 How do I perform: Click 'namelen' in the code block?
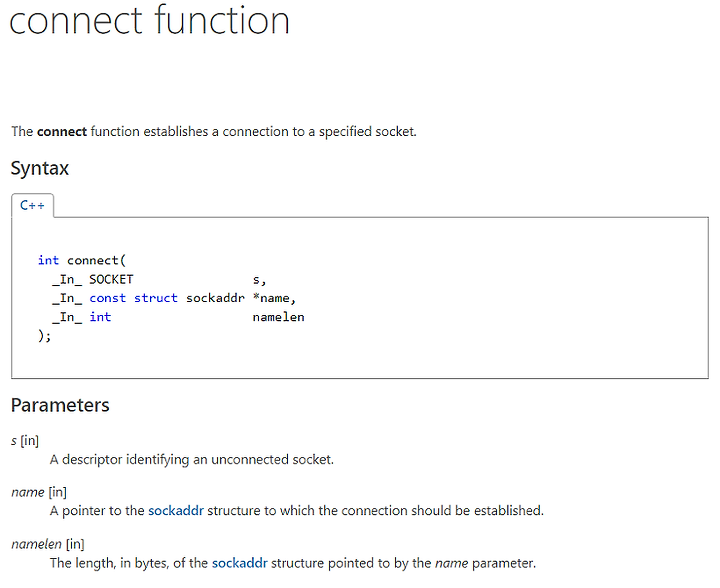click(x=278, y=317)
